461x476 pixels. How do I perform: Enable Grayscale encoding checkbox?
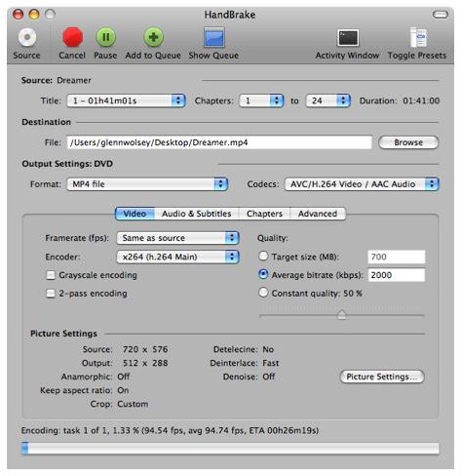(x=51, y=275)
